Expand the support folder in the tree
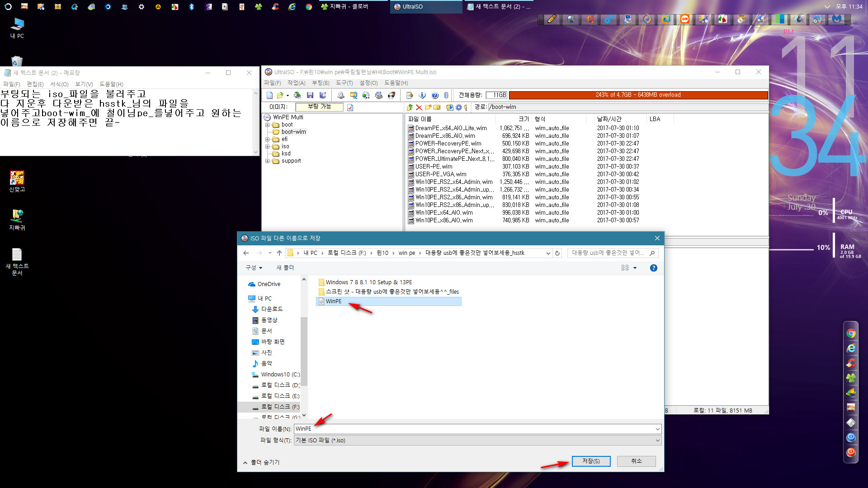The image size is (868, 488). (267, 161)
